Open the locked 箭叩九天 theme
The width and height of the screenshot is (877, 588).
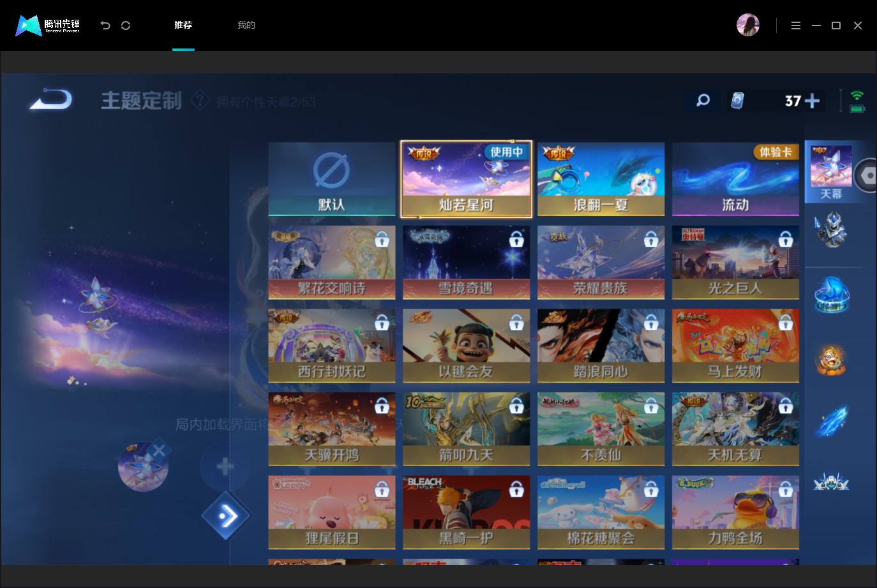pyautogui.click(x=467, y=429)
